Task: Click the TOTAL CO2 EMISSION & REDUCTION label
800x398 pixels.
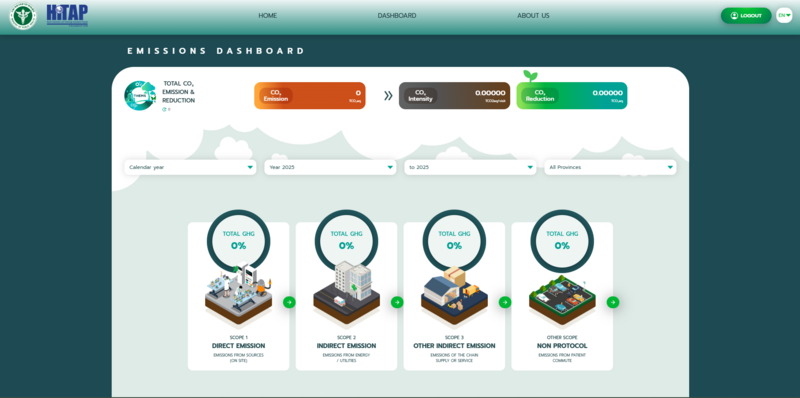Action: 179,92
